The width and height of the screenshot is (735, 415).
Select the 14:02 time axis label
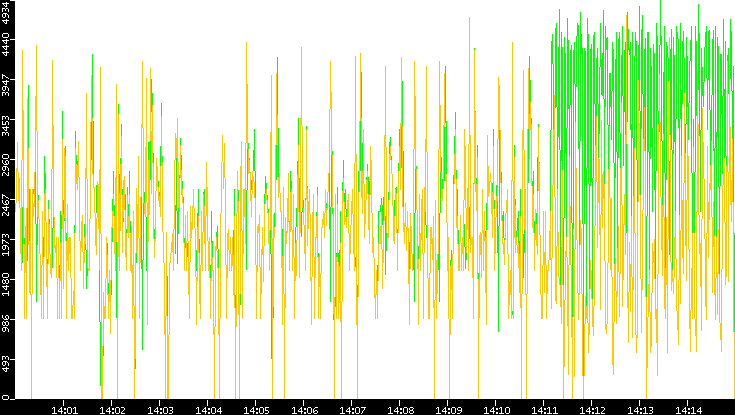tap(112, 410)
